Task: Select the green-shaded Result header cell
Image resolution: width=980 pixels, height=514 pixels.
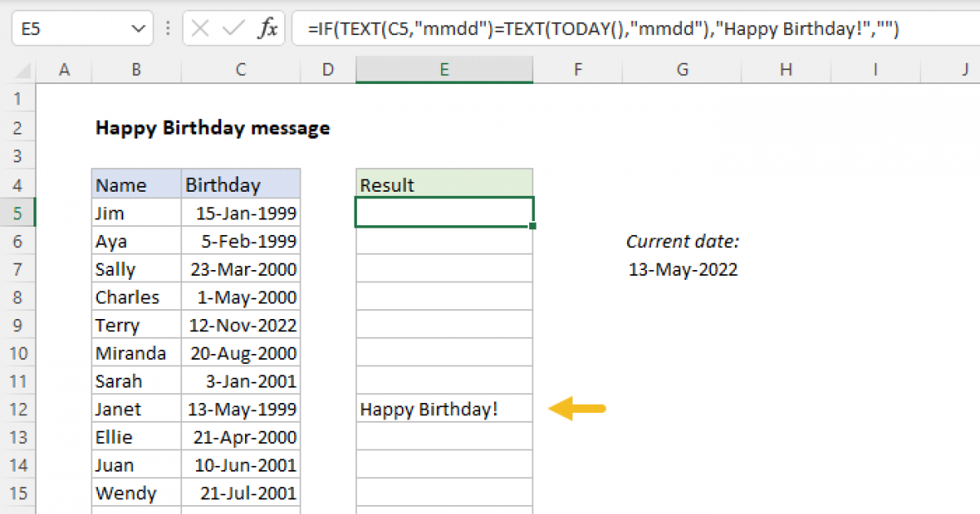Action: [443, 183]
